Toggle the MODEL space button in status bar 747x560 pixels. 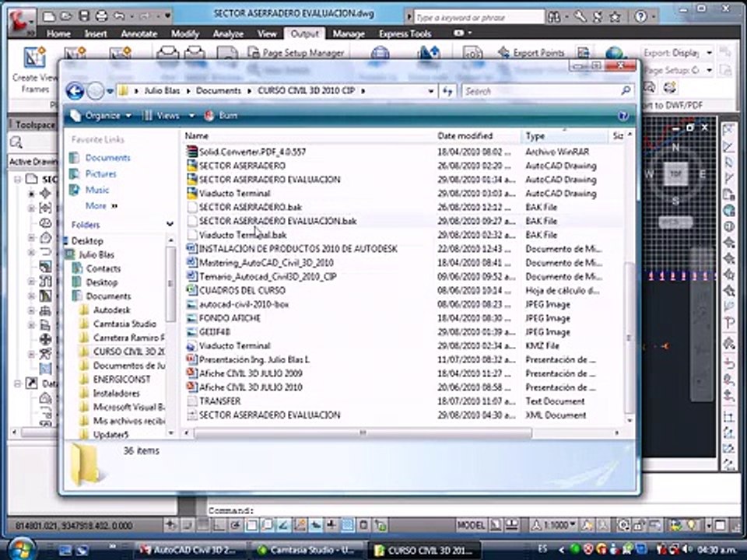click(x=470, y=525)
